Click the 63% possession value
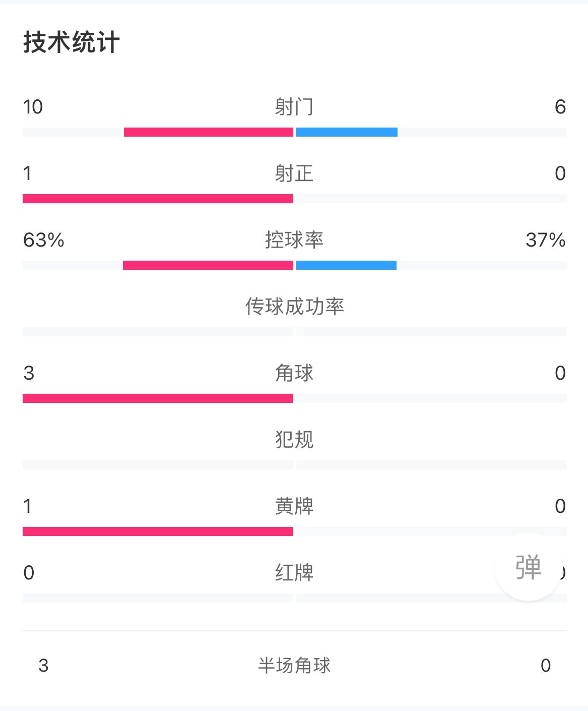 [44, 240]
